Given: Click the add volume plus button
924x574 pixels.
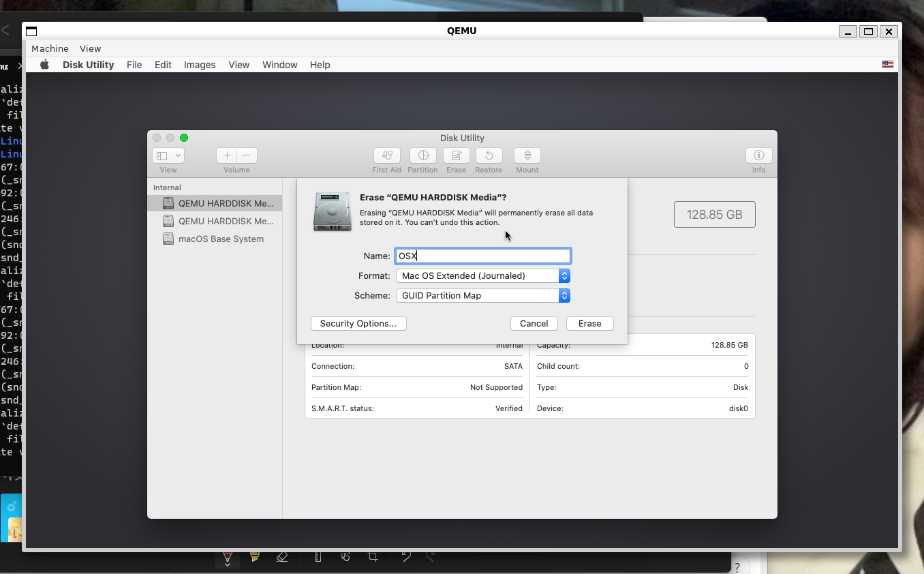Looking at the screenshot, I should [x=227, y=155].
